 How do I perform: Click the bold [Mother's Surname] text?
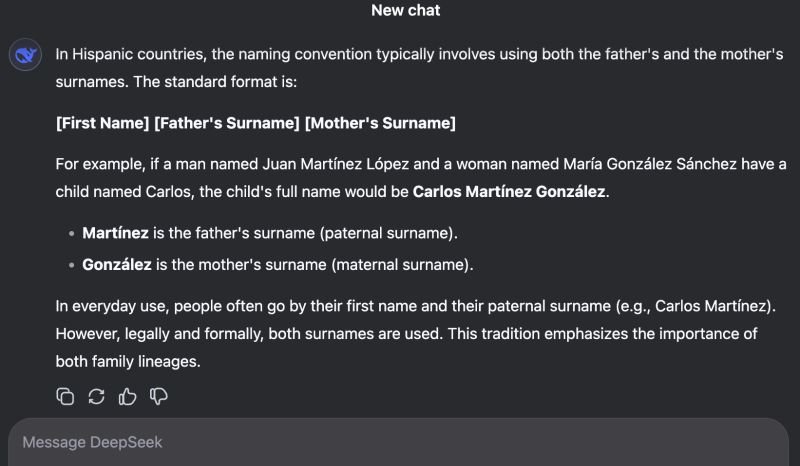click(380, 123)
